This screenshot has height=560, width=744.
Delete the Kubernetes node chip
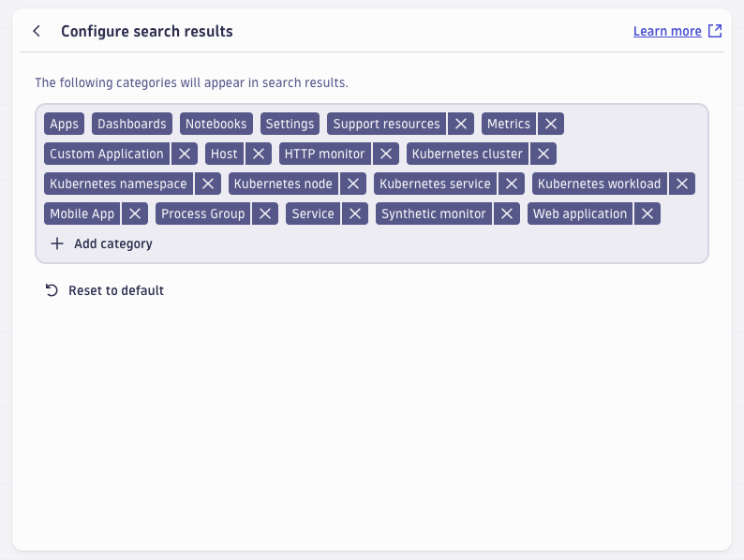(353, 184)
